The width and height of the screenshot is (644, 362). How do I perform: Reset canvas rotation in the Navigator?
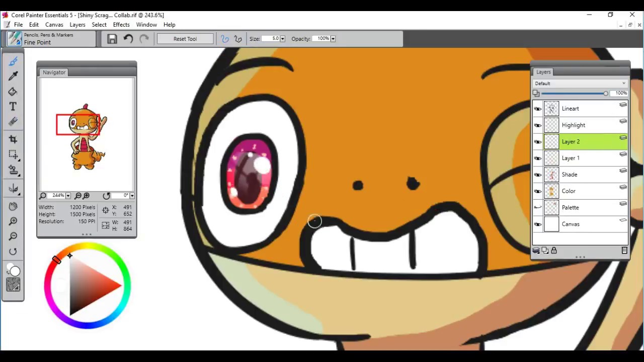point(106,196)
